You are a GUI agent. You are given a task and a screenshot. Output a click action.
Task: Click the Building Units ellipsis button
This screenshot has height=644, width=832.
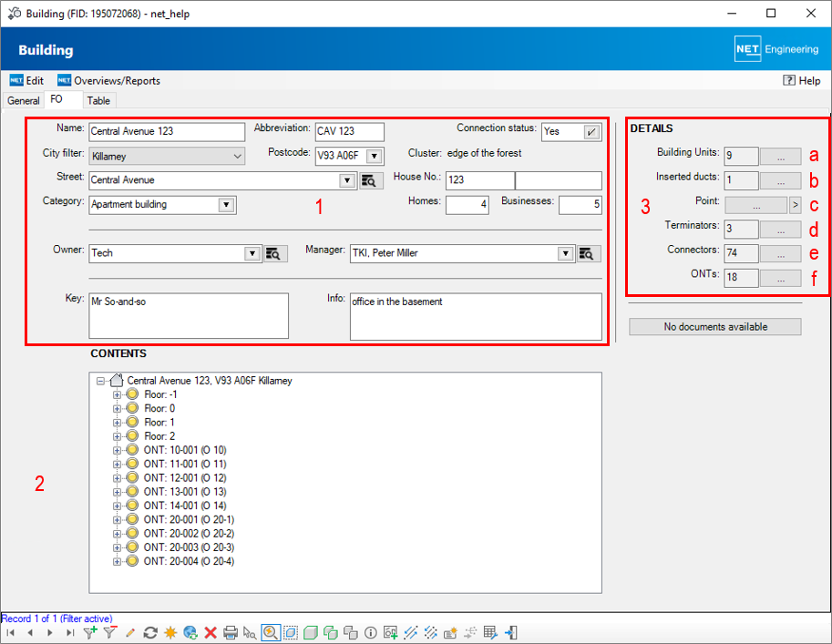[x=780, y=156]
